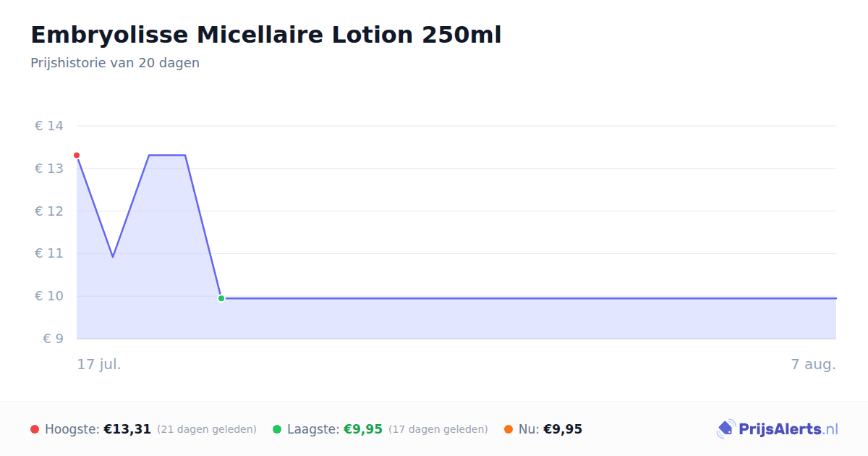Click the price dip point near €11
Viewport: 868px width, 456px height.
113,256
